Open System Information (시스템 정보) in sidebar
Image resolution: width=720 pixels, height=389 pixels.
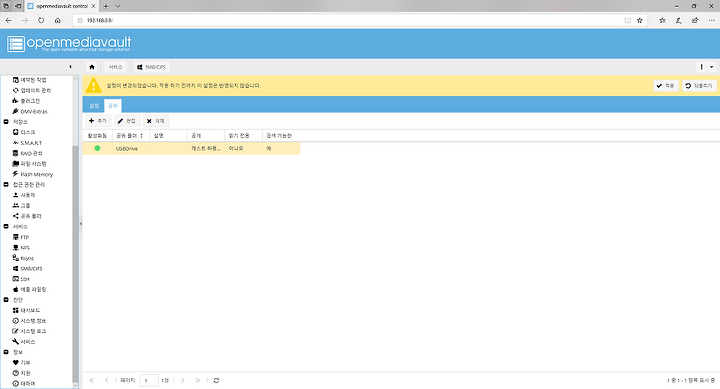[29, 321]
